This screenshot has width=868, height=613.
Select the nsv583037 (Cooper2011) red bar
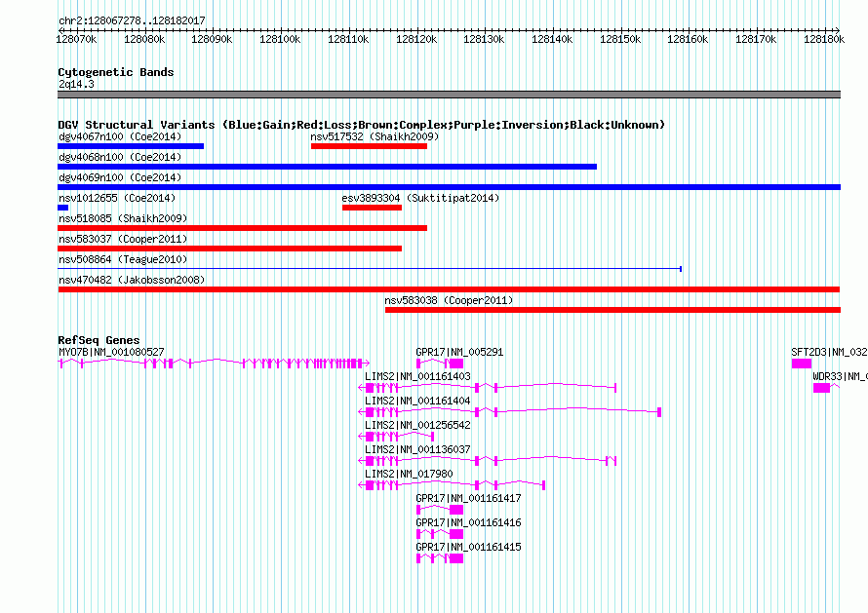coord(230,249)
